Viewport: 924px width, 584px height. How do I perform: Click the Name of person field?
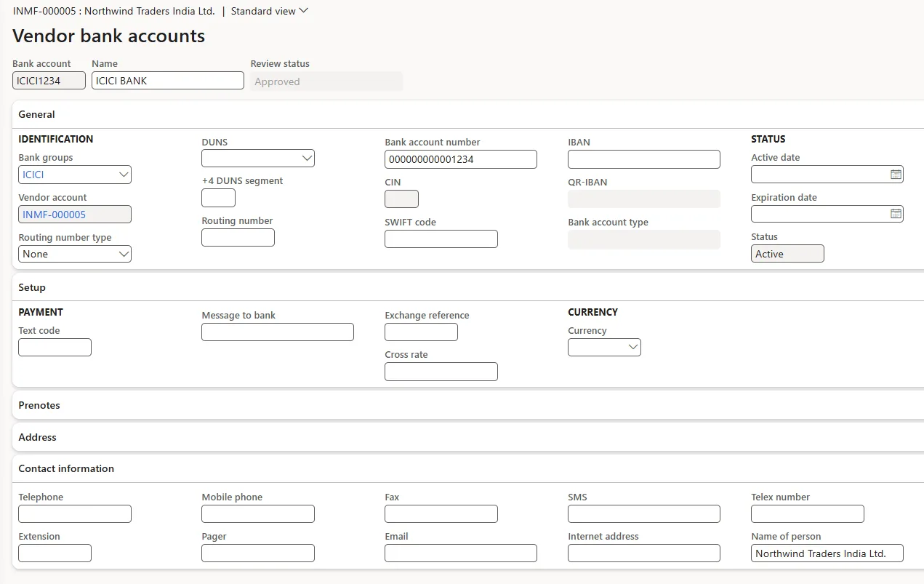(827, 553)
